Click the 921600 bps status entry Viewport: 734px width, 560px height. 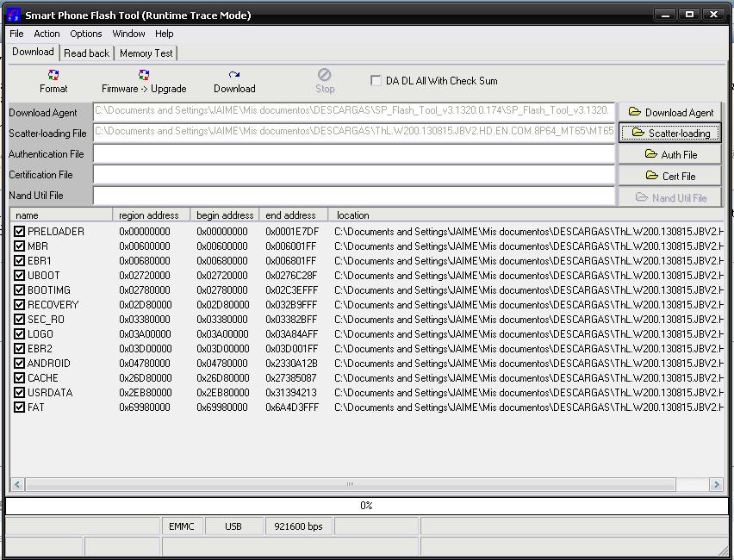point(298,526)
